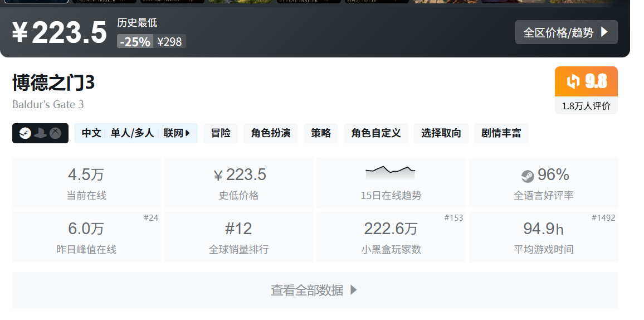Click the -25% discount badge

coord(135,41)
